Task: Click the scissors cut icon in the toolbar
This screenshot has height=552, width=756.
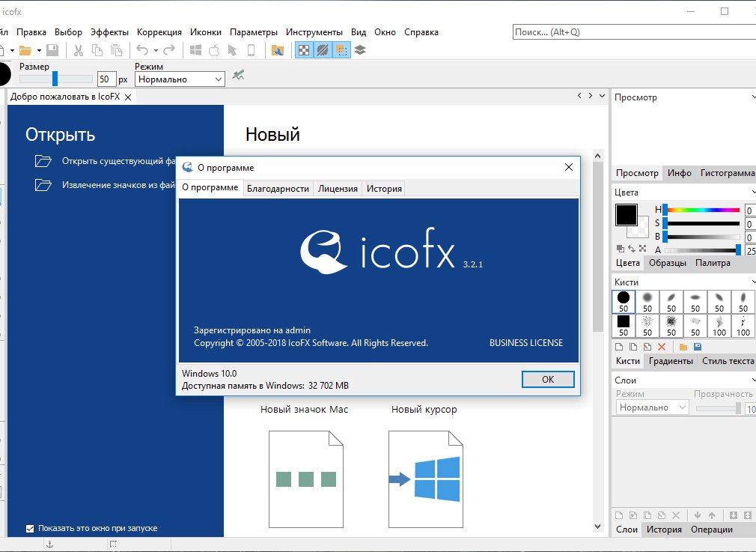Action: point(78,50)
